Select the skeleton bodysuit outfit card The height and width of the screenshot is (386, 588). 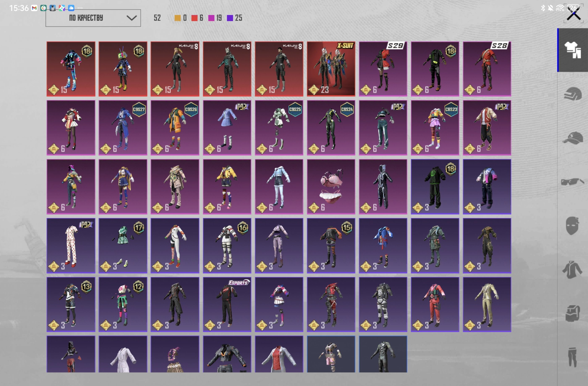[383, 186]
